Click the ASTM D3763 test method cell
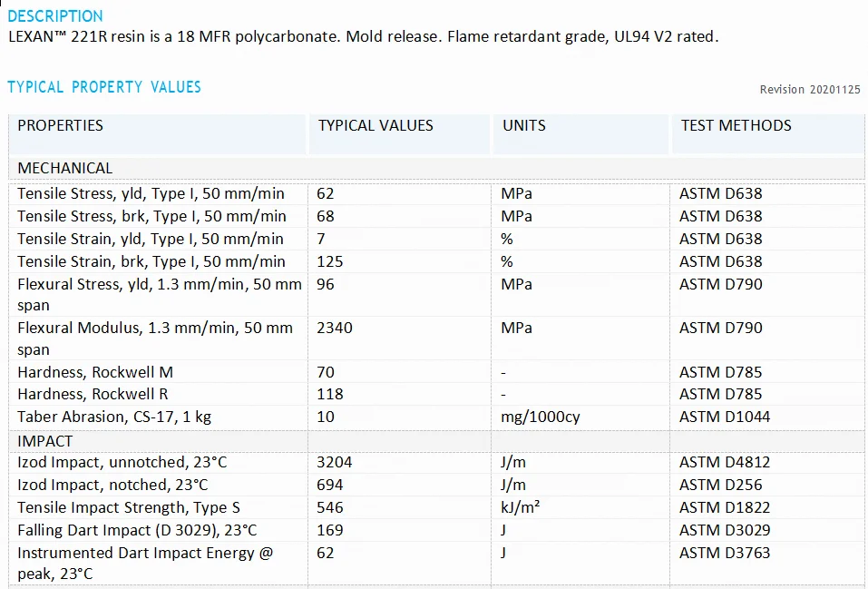 [726, 553]
